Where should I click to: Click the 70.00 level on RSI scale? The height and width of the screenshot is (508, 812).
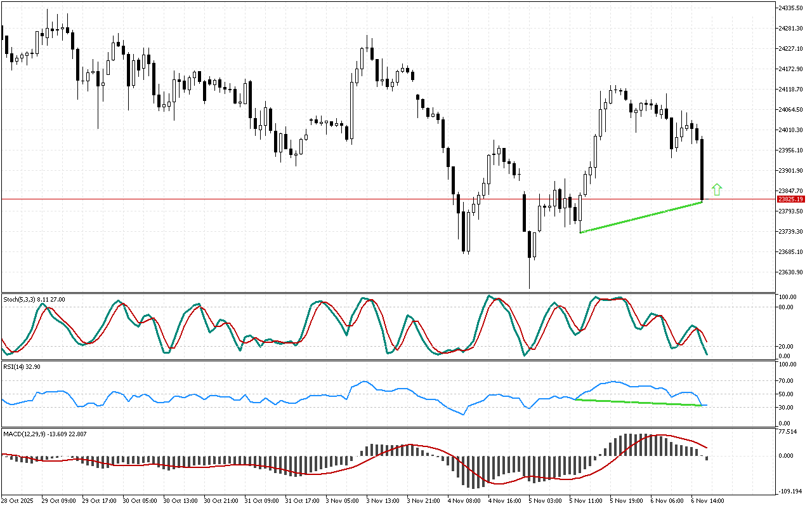787,380
